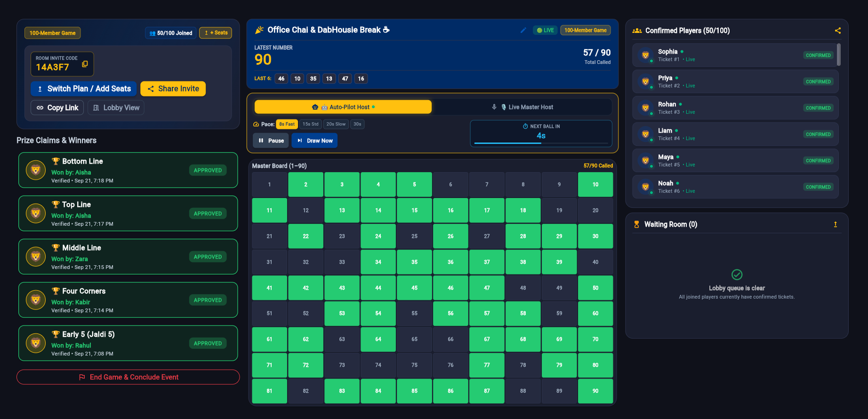The image size is (868, 419).
Task: Click Rohan's player avatar
Action: coord(645,108)
